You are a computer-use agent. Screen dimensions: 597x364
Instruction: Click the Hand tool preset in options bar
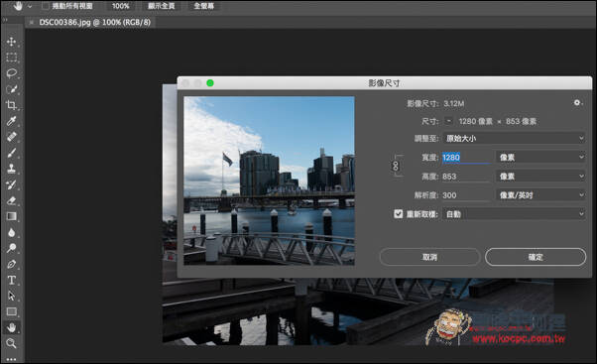pyautogui.click(x=18, y=6)
